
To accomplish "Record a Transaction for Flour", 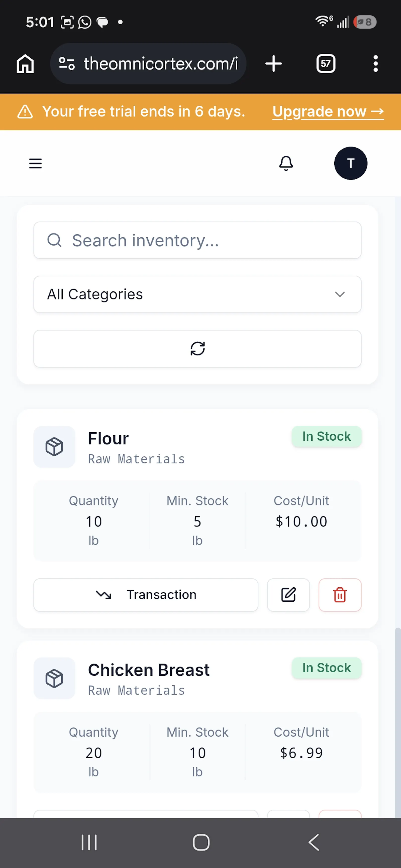I will [146, 595].
